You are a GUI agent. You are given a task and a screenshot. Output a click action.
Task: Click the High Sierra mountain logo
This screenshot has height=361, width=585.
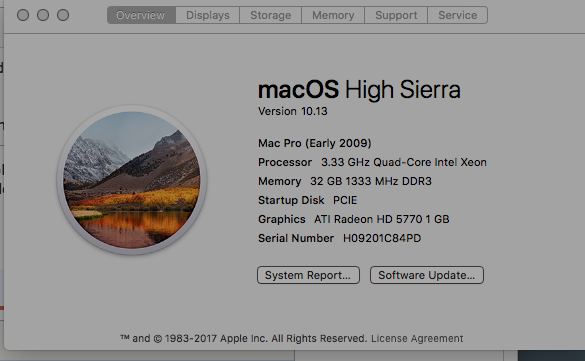(132, 180)
